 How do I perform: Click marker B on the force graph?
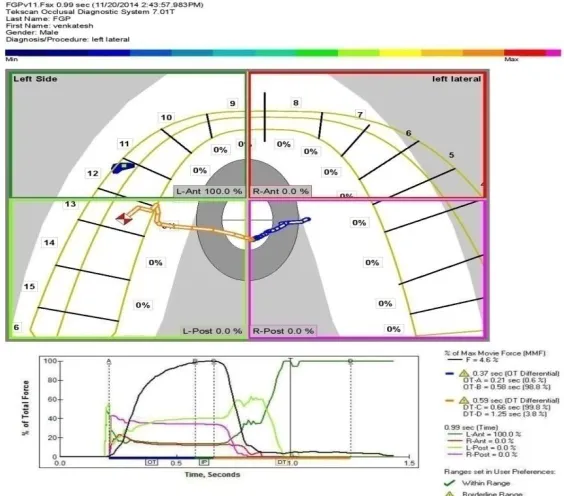pyautogui.click(x=195, y=361)
